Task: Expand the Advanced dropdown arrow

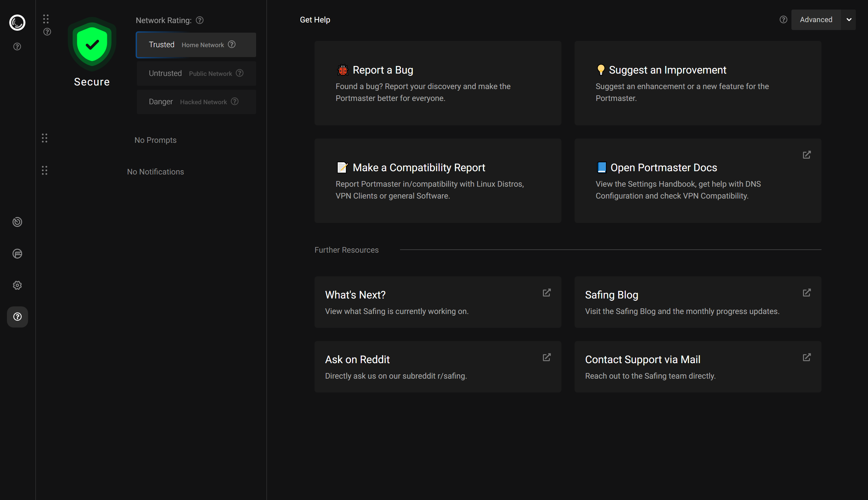Action: click(849, 19)
